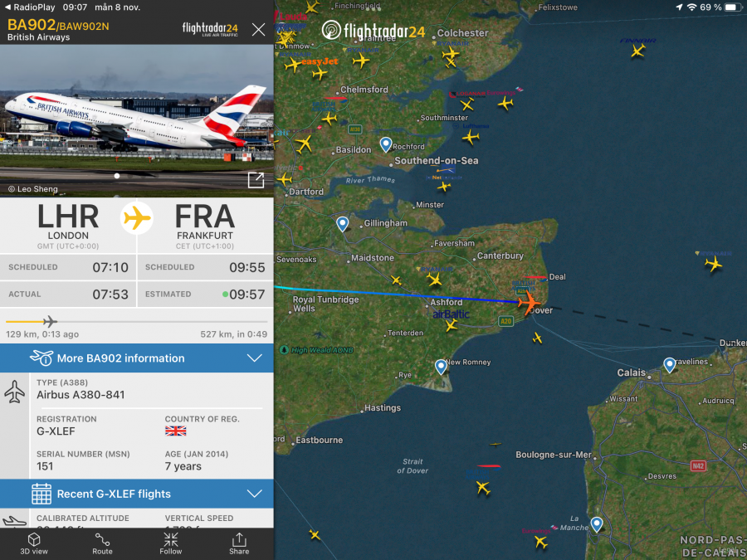Close the BA902 flight panel
The height and width of the screenshot is (560, 747).
258,30
